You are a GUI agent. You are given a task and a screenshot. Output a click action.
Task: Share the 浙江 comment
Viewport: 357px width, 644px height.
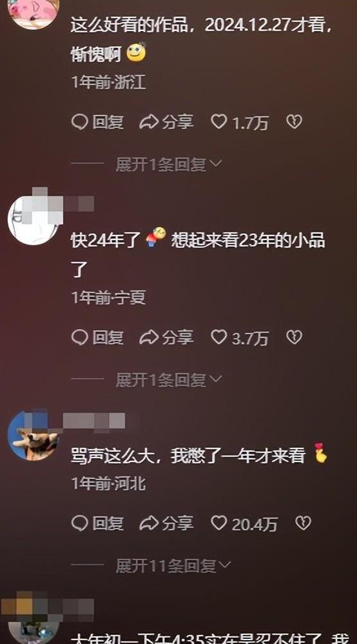tap(166, 122)
